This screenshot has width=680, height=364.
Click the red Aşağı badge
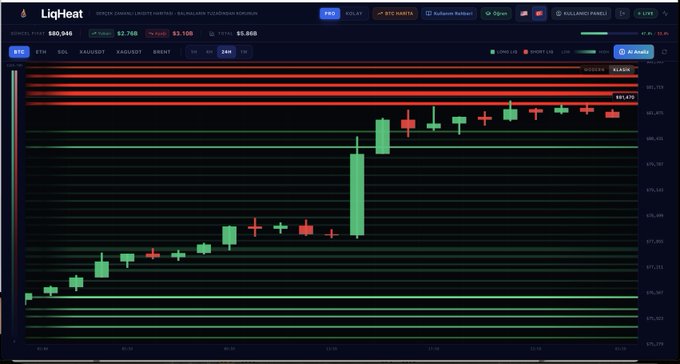pos(157,33)
